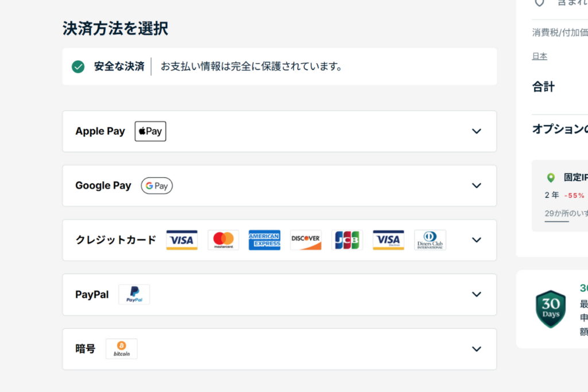
Task: Click the 30 Days guarantee shield badge
Action: tap(551, 309)
